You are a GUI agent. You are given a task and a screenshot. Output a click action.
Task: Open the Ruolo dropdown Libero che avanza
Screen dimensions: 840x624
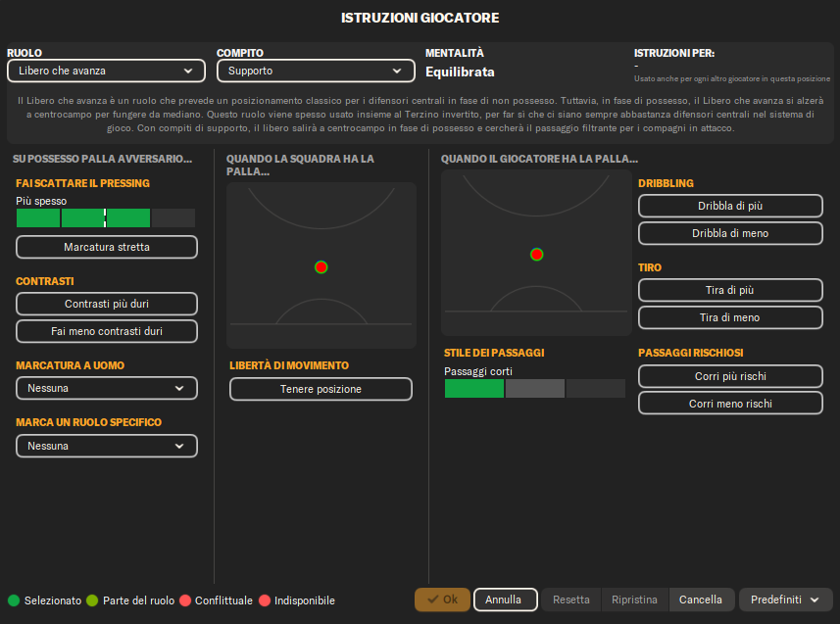point(106,71)
